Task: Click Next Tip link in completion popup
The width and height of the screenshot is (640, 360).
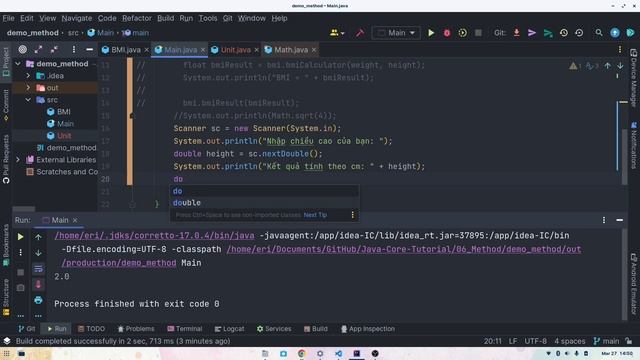Action: pos(315,215)
